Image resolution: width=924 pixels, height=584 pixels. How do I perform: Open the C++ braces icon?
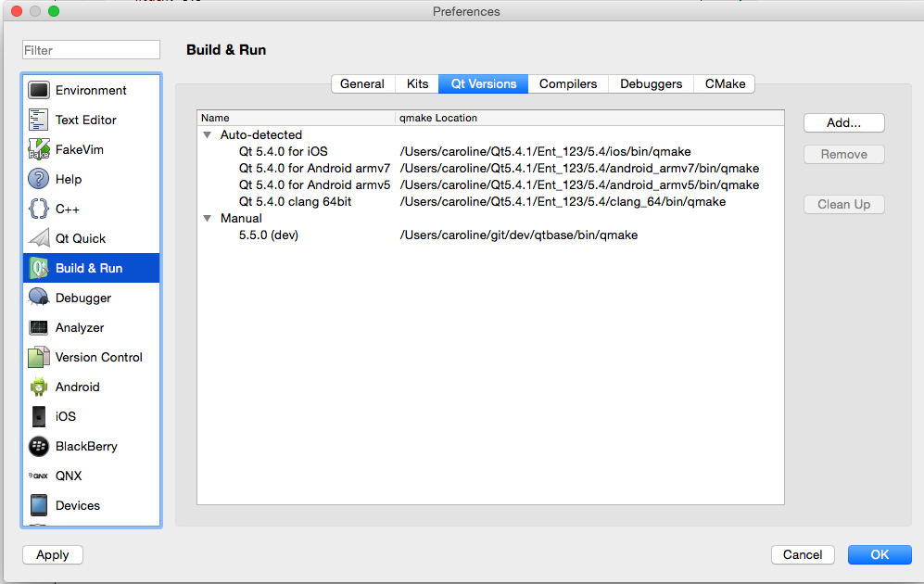point(39,209)
